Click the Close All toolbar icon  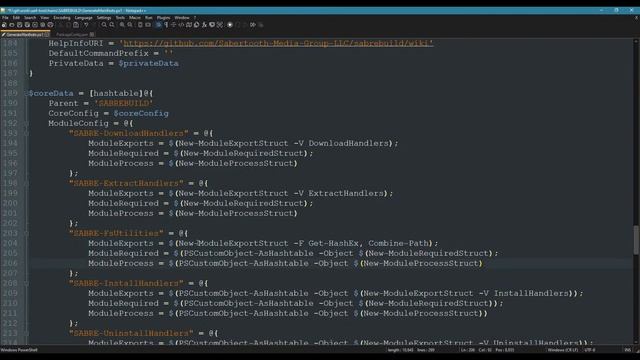(42, 25)
